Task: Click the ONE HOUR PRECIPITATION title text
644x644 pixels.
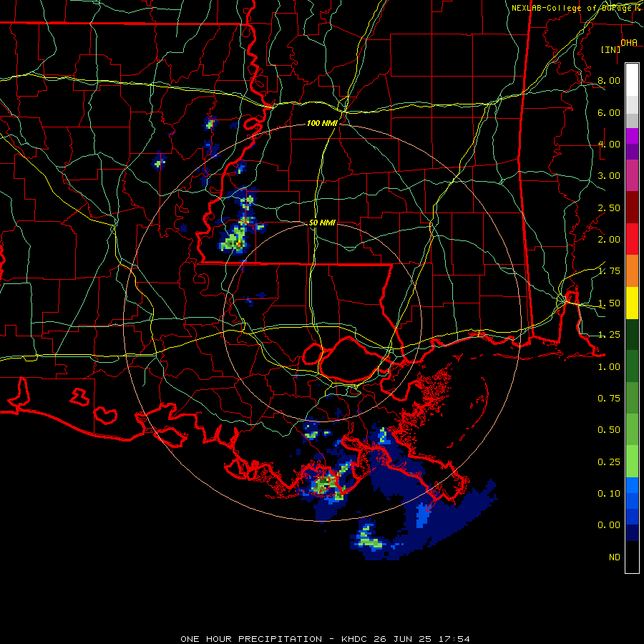Action: pyautogui.click(x=251, y=639)
